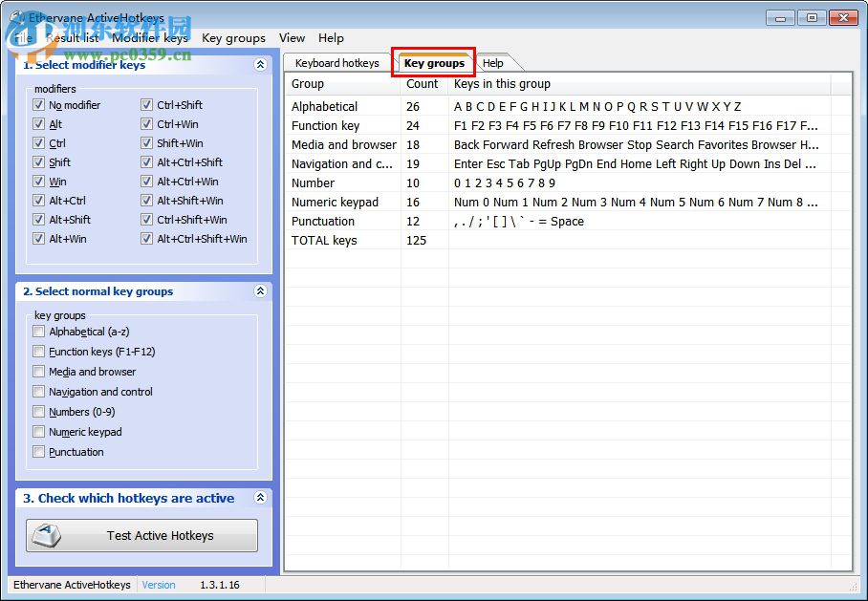Open the Key groups menu
This screenshot has height=601, width=868.
point(233,38)
